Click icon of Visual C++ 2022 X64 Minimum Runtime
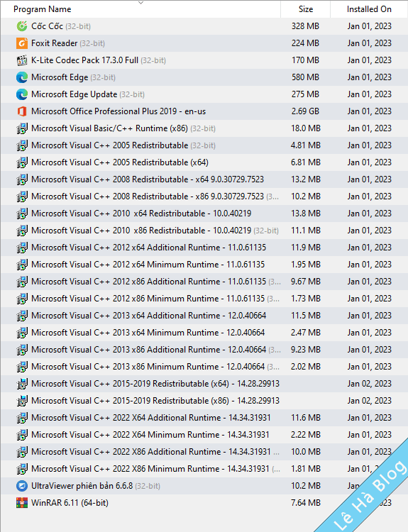Image resolution: width=408 pixels, height=532 pixels. [x=22, y=435]
